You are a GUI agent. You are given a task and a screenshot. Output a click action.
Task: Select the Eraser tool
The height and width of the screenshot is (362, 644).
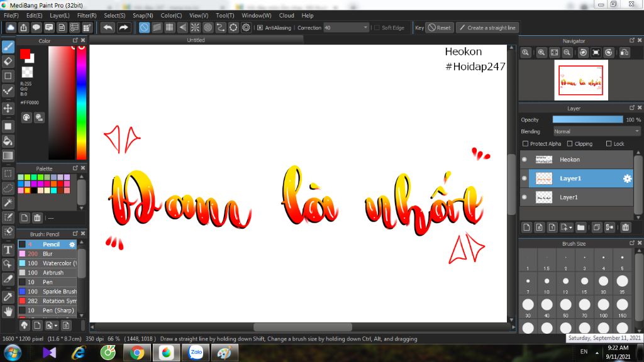(8, 61)
